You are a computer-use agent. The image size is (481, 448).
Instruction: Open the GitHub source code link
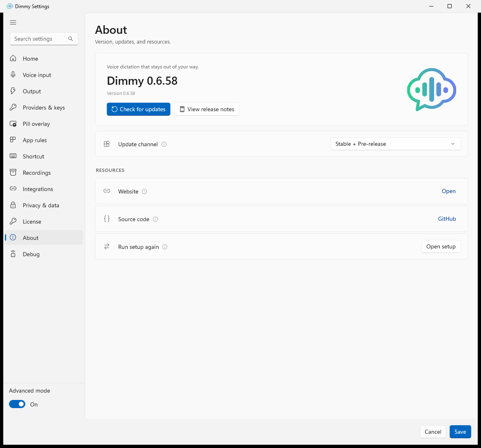pos(447,219)
